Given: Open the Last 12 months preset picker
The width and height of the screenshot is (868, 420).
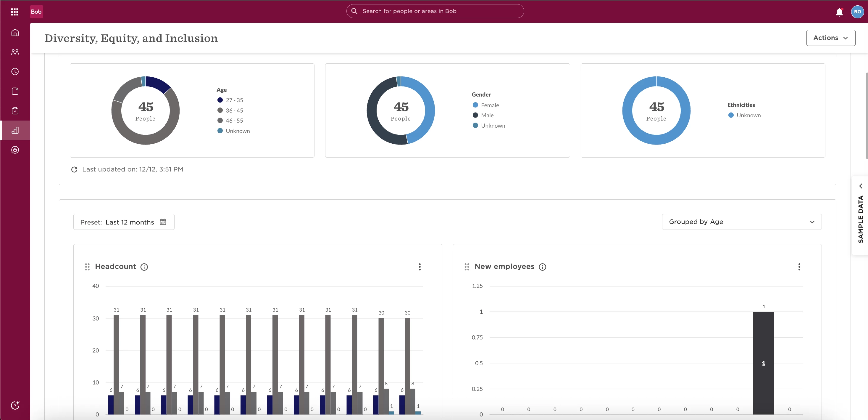Looking at the screenshot, I should click(x=124, y=222).
